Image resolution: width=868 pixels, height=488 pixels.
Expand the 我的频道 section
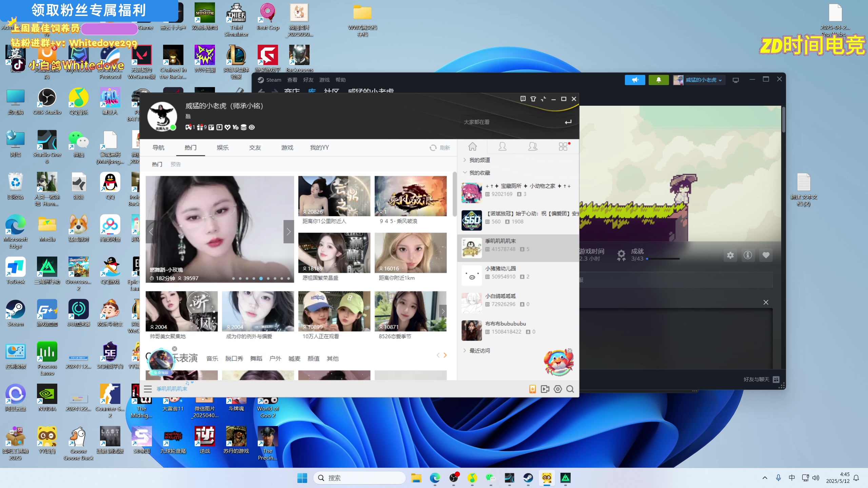coord(479,160)
